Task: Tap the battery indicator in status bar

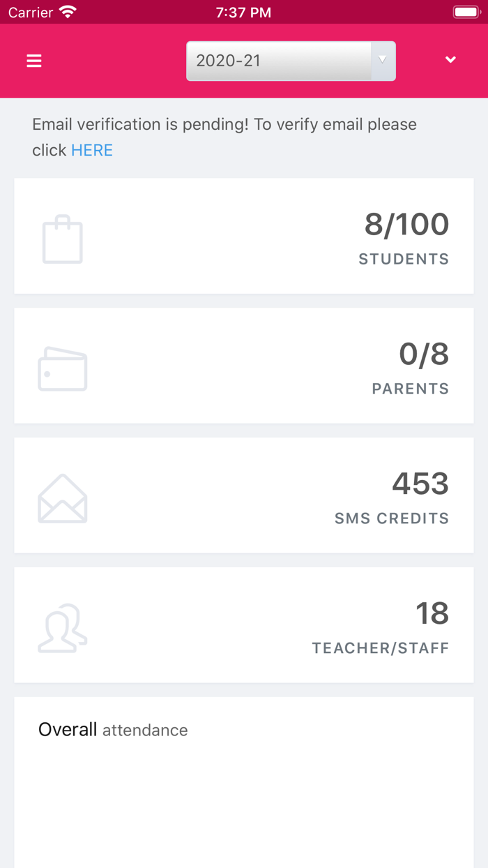Action: [x=466, y=12]
